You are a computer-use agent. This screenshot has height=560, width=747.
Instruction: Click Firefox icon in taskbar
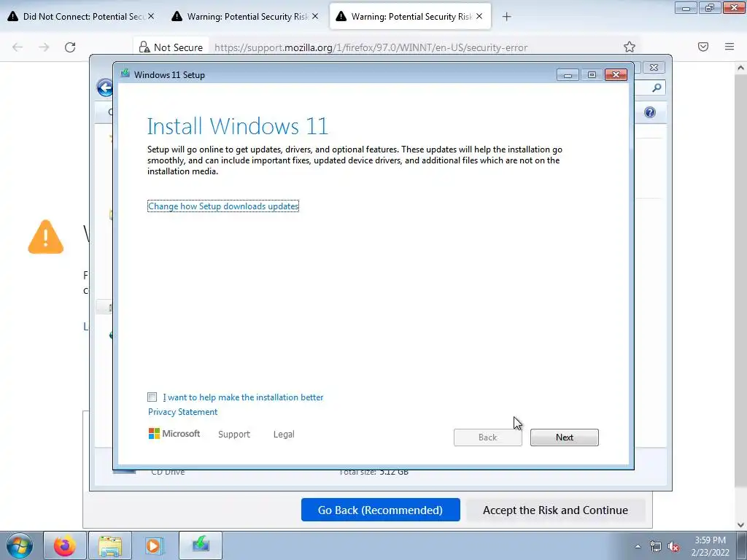pyautogui.click(x=65, y=545)
